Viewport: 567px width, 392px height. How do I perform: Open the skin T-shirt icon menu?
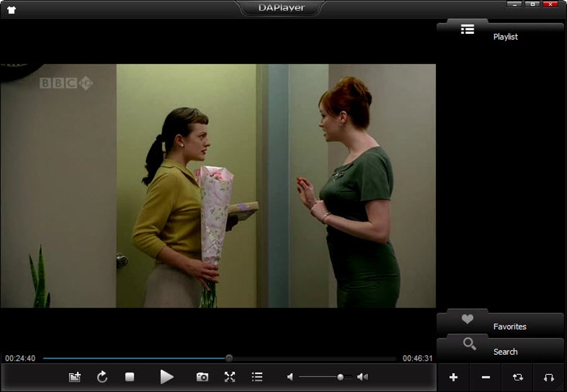click(x=11, y=10)
